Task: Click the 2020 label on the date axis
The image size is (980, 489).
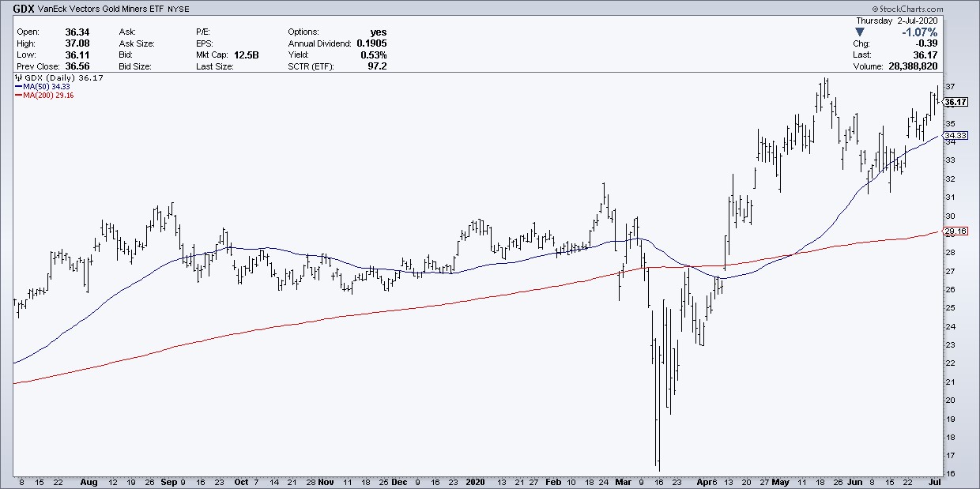Action: (476, 481)
